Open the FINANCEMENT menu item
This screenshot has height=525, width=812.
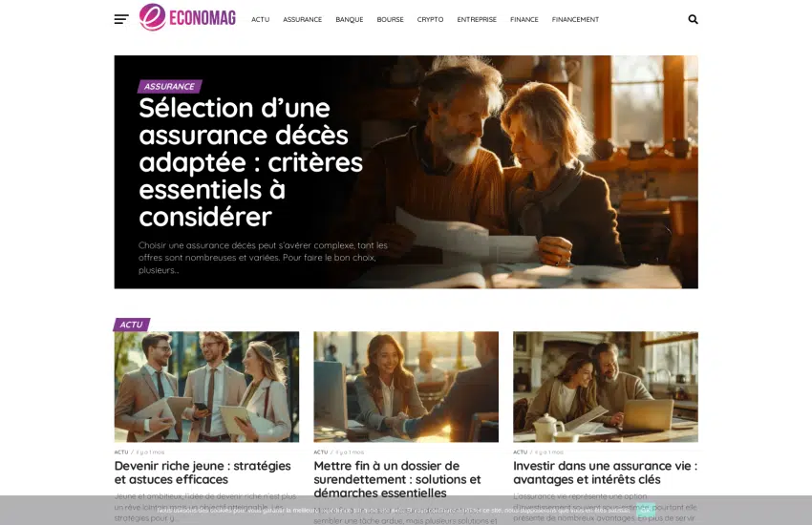click(x=575, y=20)
